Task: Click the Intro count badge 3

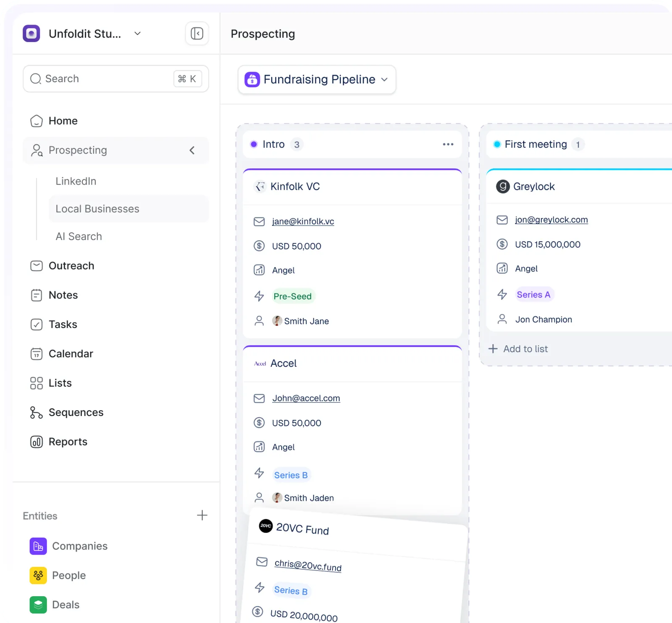Action: pyautogui.click(x=297, y=144)
